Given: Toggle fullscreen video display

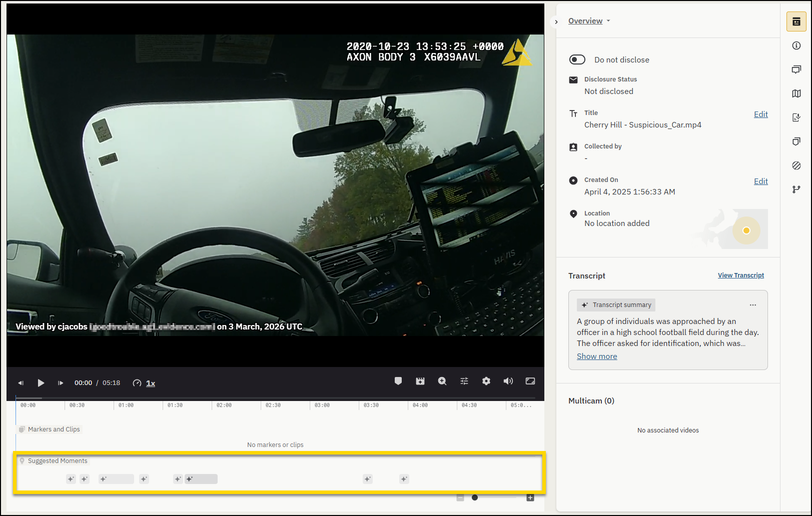Looking at the screenshot, I should coord(530,381).
